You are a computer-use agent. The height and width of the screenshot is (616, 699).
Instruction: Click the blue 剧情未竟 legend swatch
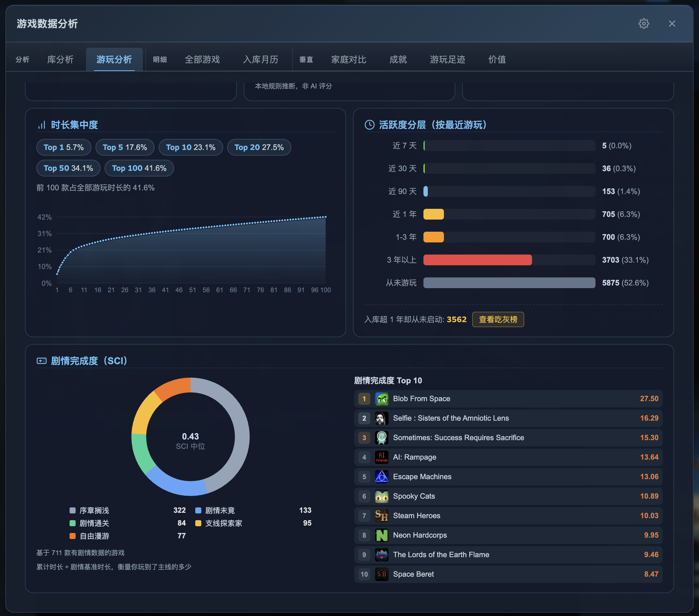(198, 511)
